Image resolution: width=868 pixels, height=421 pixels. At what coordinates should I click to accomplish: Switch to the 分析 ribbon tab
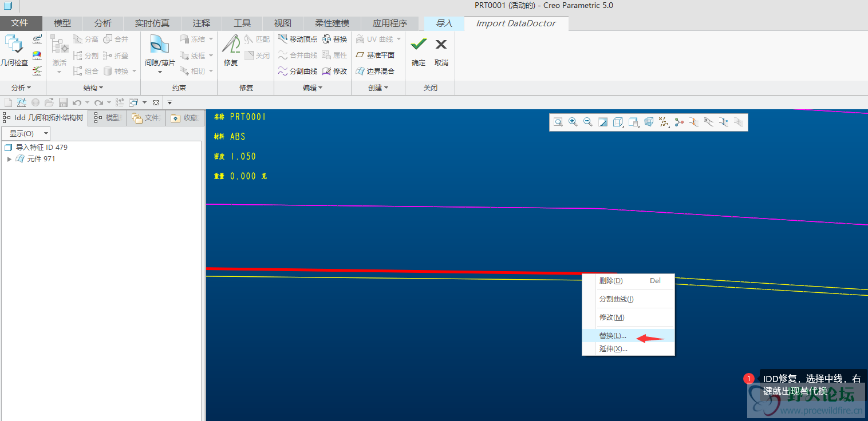tap(103, 23)
